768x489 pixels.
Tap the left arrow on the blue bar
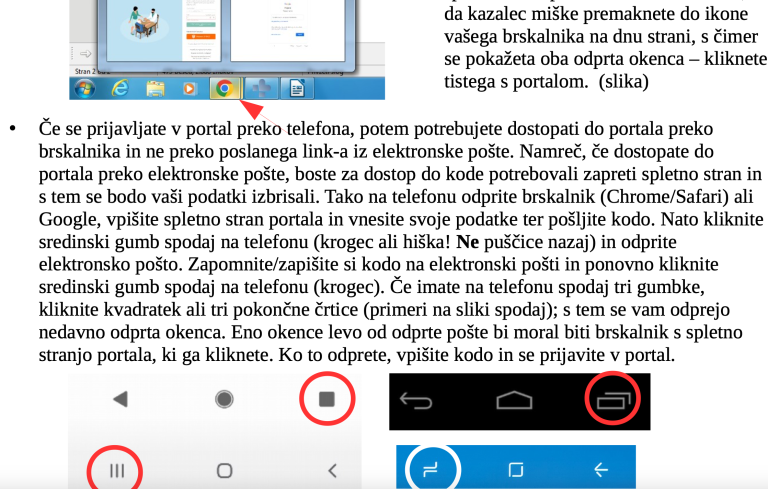click(601, 468)
